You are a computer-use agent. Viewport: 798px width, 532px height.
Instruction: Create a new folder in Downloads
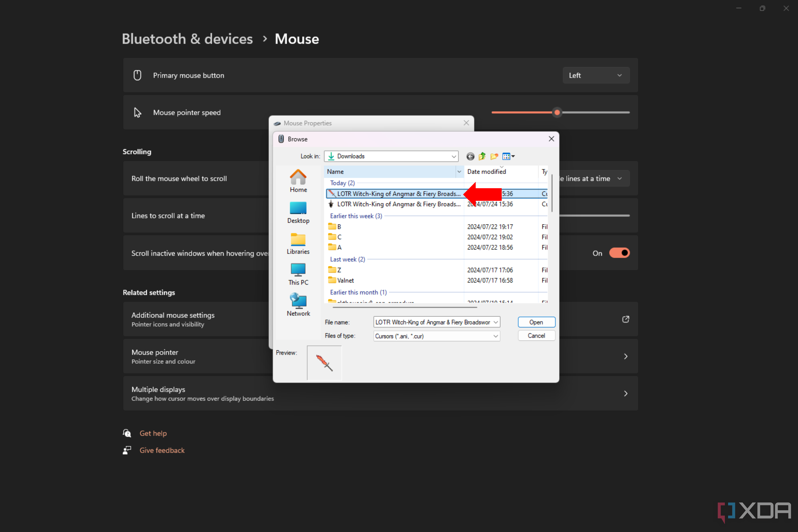pyautogui.click(x=494, y=156)
